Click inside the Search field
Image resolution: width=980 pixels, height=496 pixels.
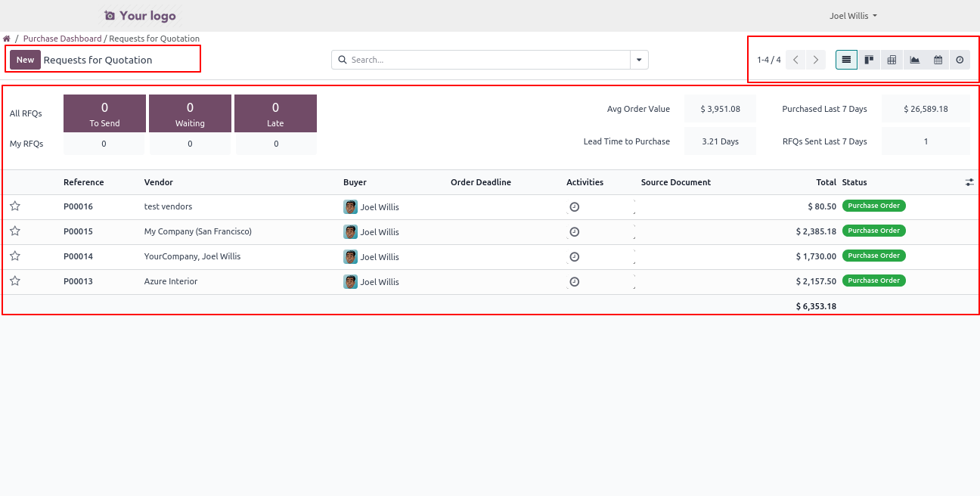pyautogui.click(x=484, y=60)
